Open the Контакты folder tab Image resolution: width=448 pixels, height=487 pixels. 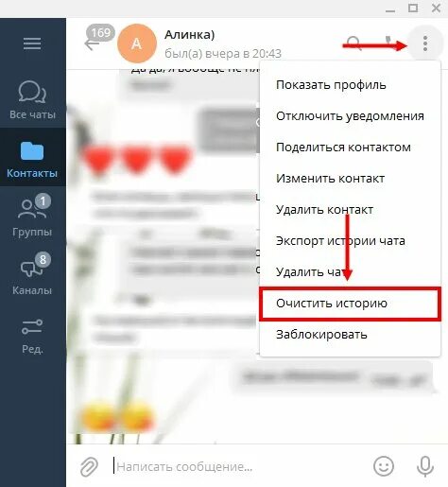[x=33, y=157]
